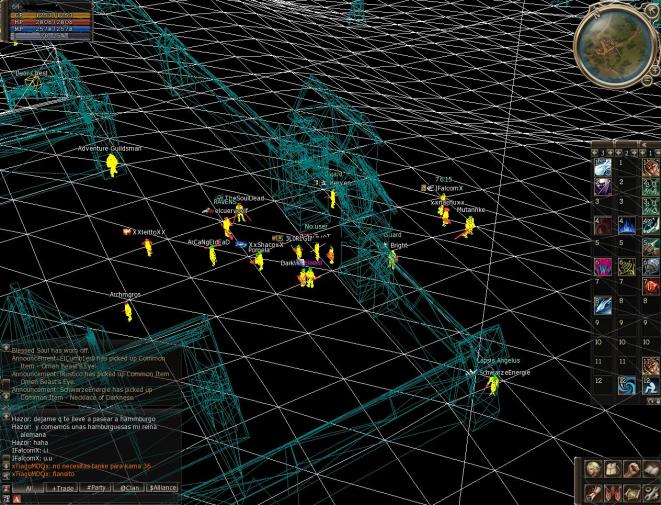Use white feather skill in slot 8 of bar 3
The image size is (661, 505).
pos(603,305)
